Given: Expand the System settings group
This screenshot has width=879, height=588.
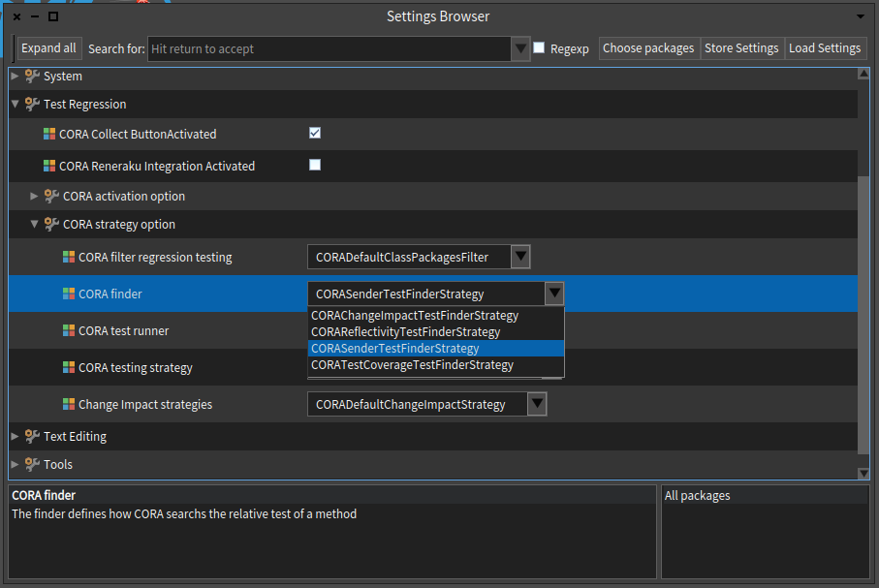Looking at the screenshot, I should click(16, 76).
